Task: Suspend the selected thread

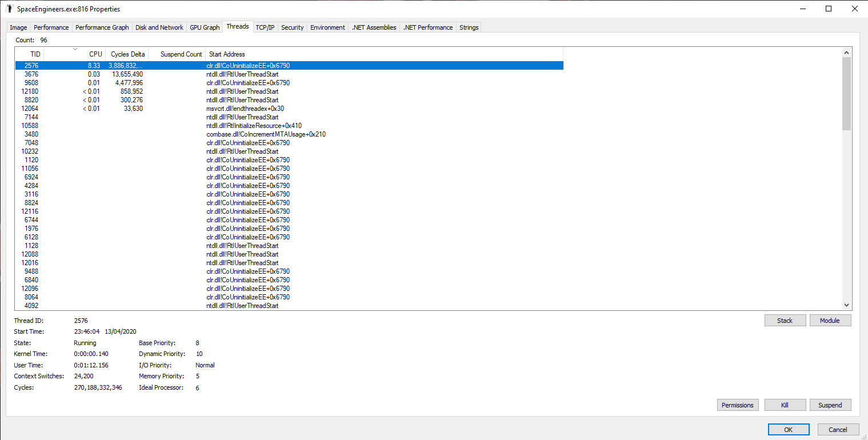Action: [x=830, y=405]
